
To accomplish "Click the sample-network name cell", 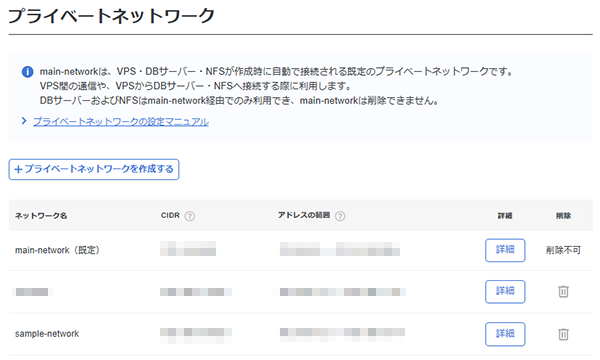I will pos(47,334).
